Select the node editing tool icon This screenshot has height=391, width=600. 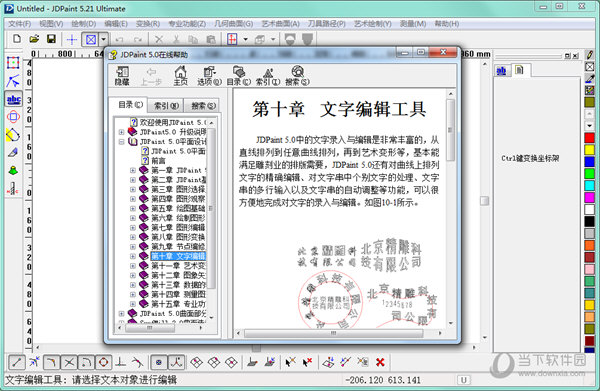point(13,81)
